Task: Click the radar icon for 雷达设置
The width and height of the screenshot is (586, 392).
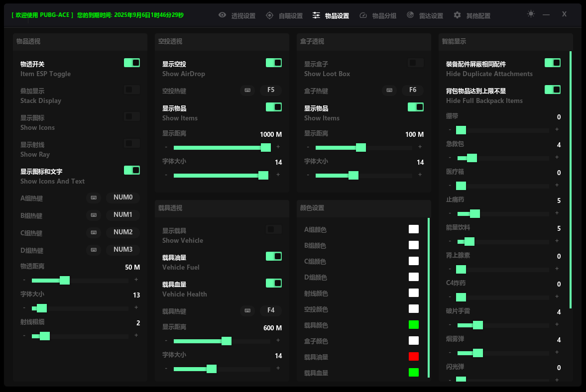Action: coord(410,15)
